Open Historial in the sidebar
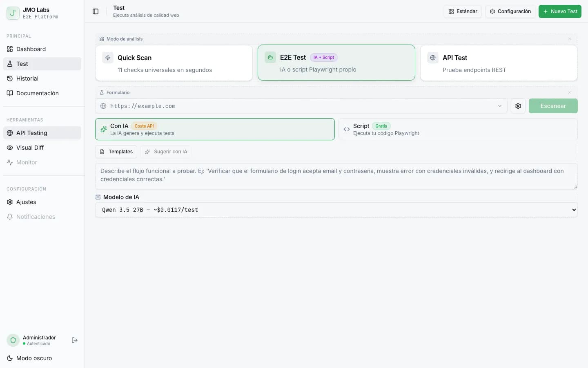 point(27,79)
